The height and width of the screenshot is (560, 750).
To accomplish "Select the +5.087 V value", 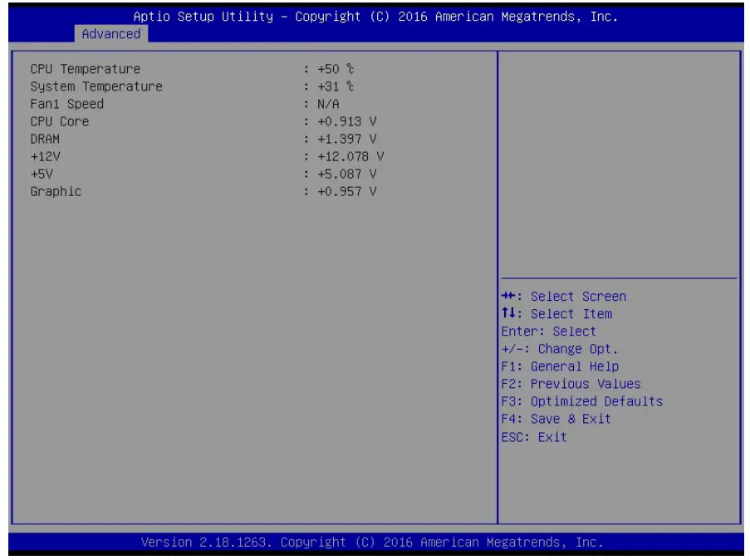I will (x=347, y=174).
